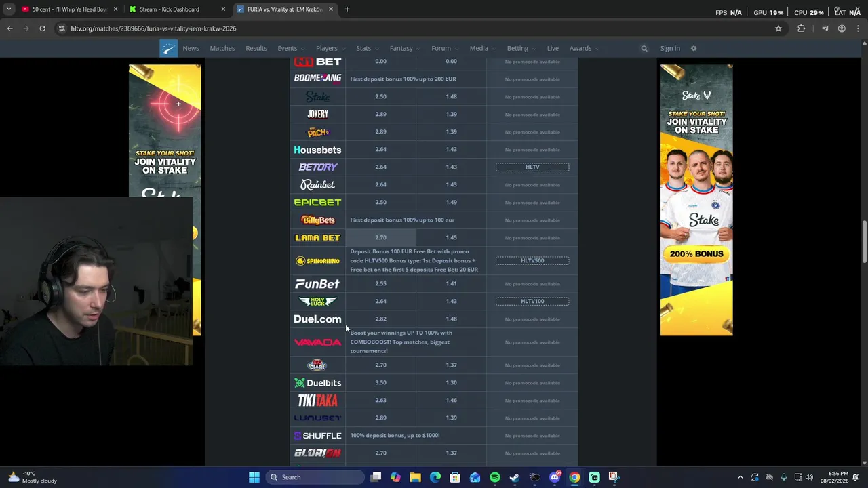Copy the HLTV promo code for Betory
Screen dimensions: 868x488
click(x=532, y=167)
